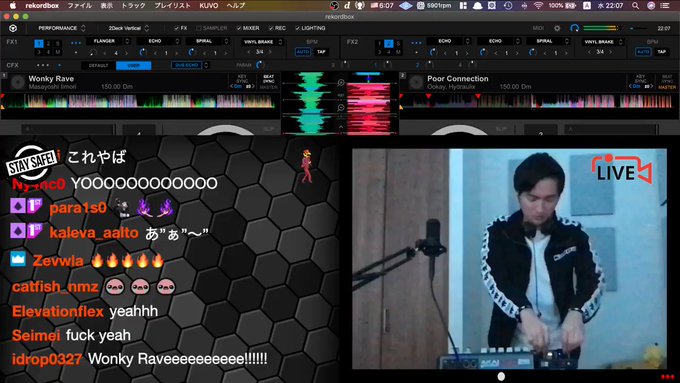This screenshot has height=383, width=680.
Task: Click the rekordbox logo icon in toolbar
Action: [x=13, y=28]
